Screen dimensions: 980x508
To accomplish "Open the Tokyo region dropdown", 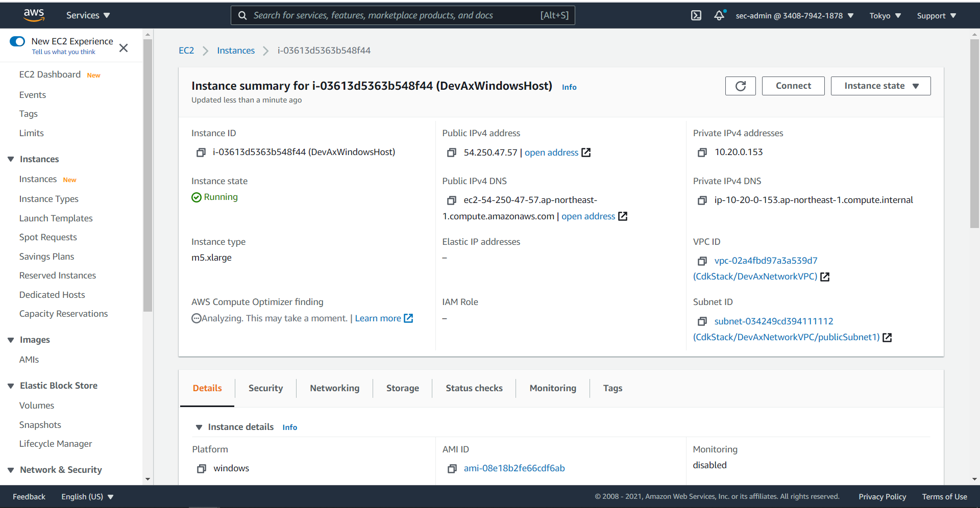I will pyautogui.click(x=885, y=16).
